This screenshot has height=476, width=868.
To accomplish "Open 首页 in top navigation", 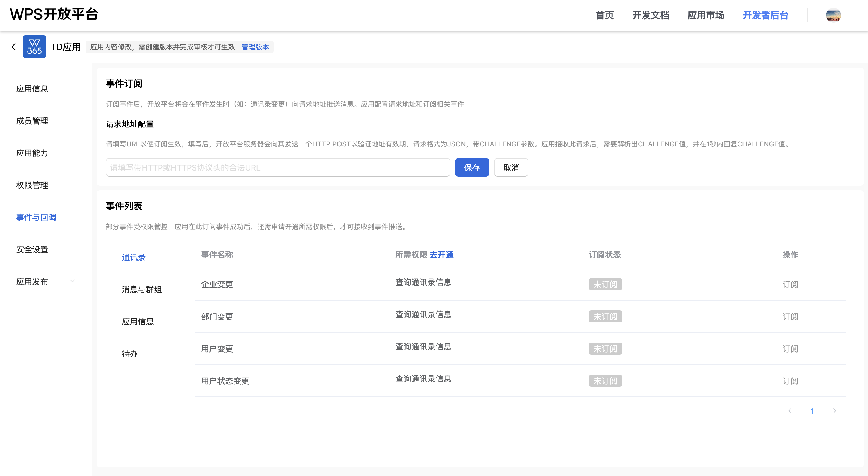I will pos(605,15).
